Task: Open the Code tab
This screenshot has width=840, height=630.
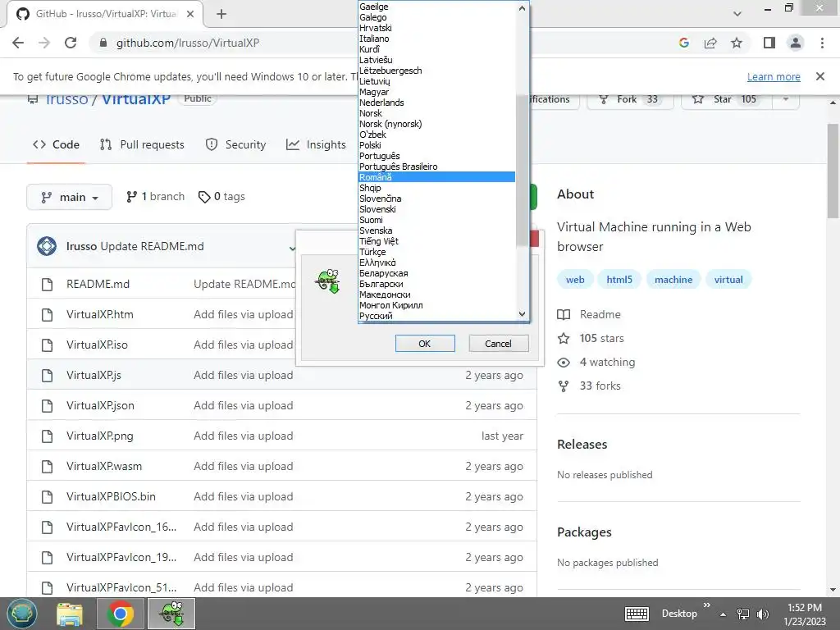Action: 57,144
